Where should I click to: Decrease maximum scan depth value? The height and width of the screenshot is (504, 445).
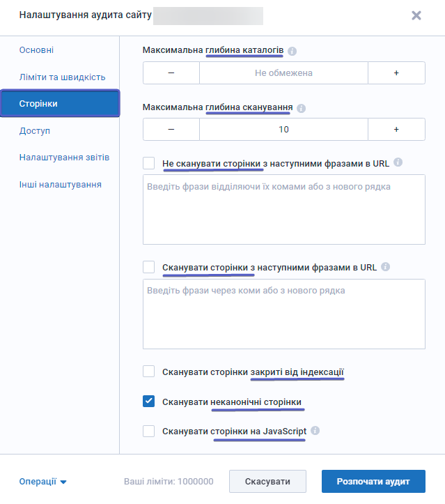171,129
